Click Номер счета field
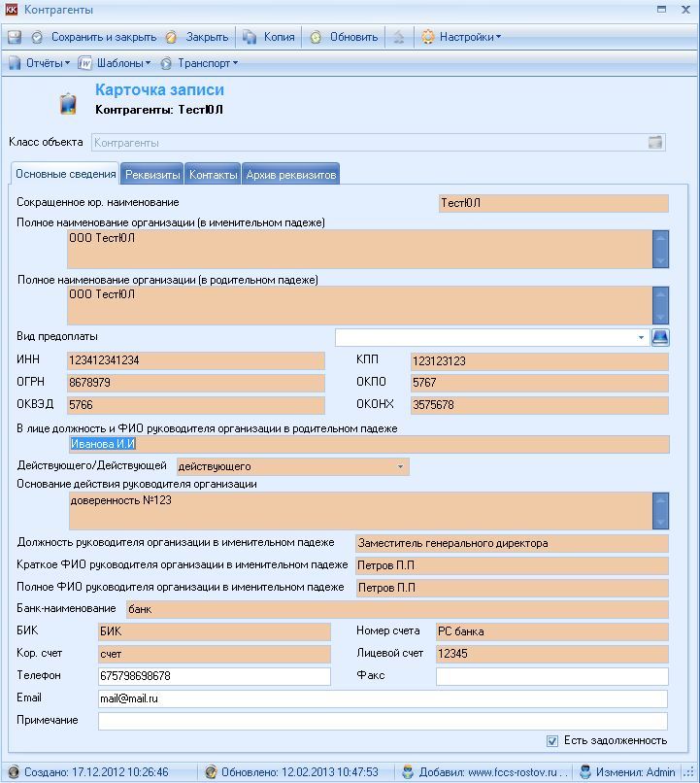 coord(552,631)
